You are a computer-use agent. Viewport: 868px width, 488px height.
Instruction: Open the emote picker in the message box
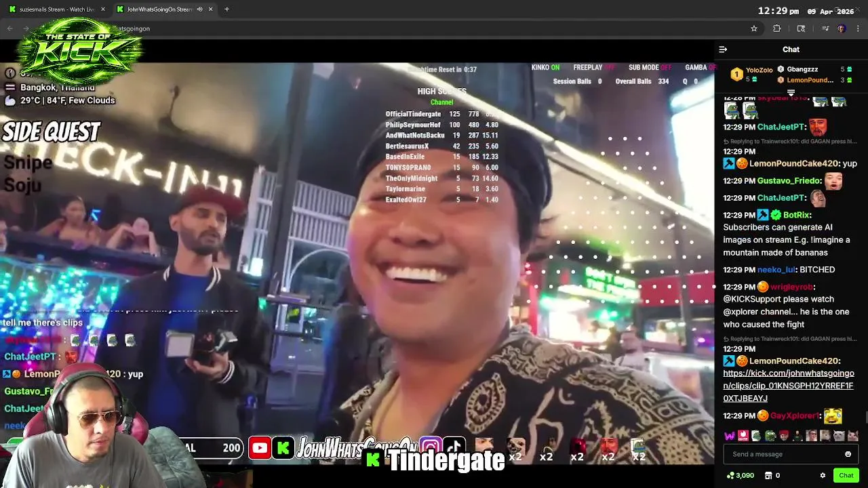[848, 454]
